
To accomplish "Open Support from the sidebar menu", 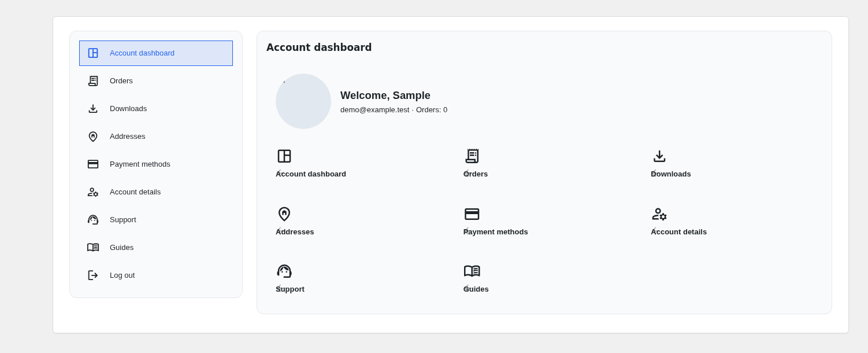I will coord(156,220).
